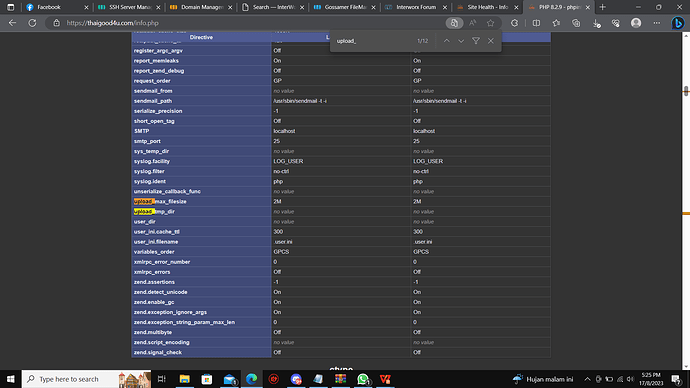Open a new browser tab

point(602,7)
